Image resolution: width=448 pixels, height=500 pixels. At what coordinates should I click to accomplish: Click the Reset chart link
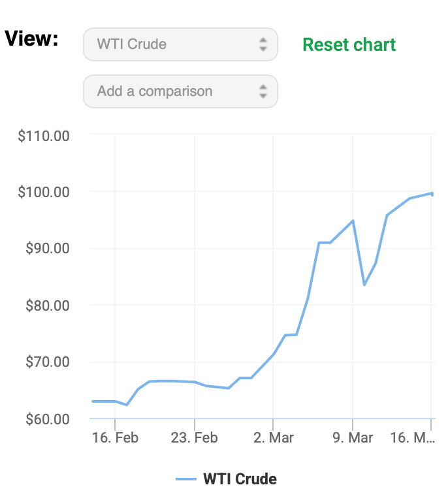click(x=349, y=44)
